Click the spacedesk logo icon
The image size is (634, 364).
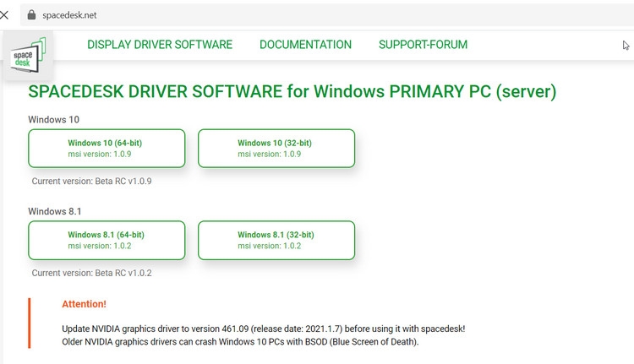pos(28,56)
